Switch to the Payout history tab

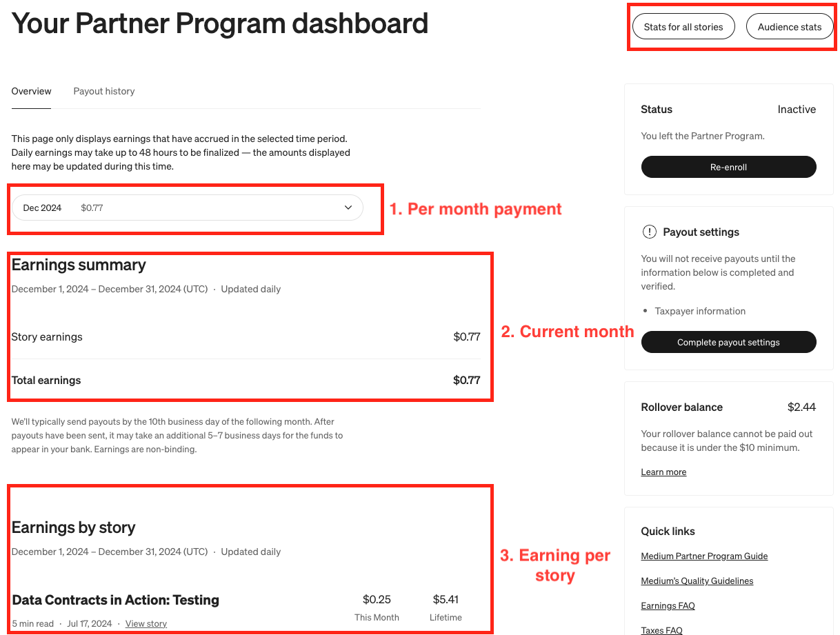pyautogui.click(x=103, y=91)
